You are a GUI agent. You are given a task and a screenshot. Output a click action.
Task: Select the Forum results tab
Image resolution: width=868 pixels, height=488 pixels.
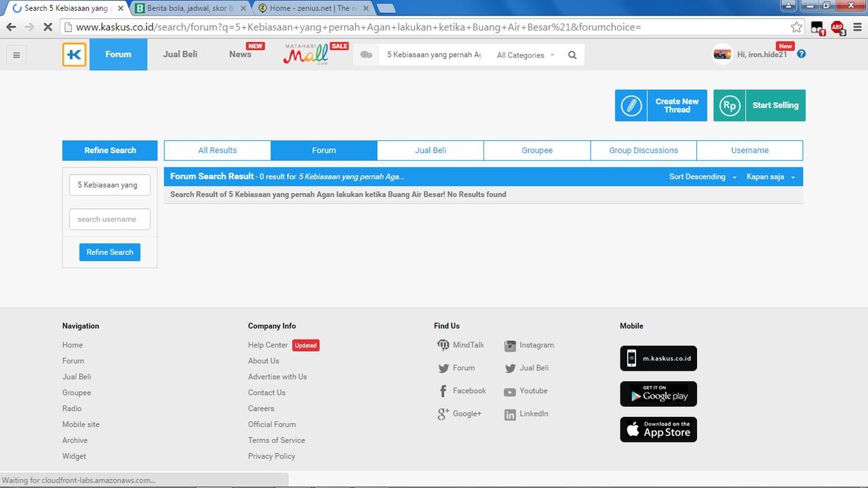point(324,150)
